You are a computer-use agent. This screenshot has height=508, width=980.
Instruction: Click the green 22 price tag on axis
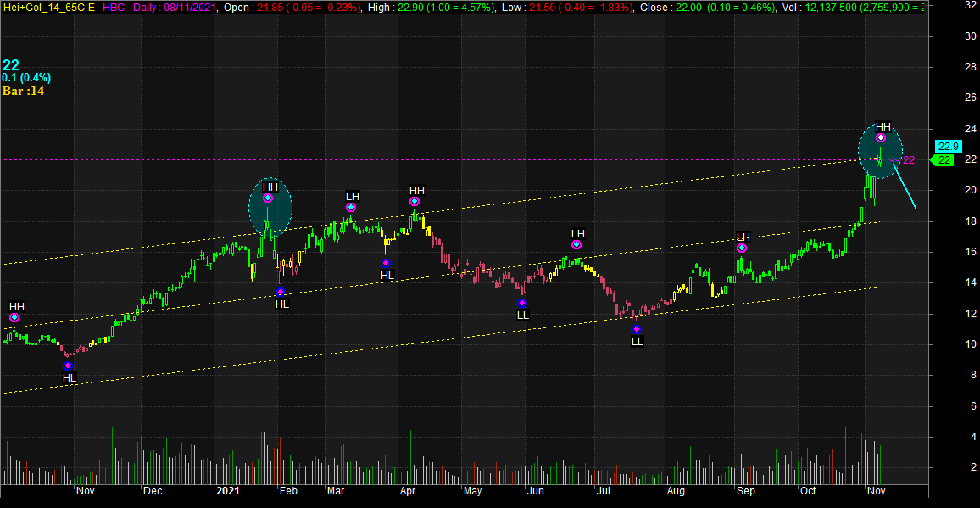(x=944, y=160)
